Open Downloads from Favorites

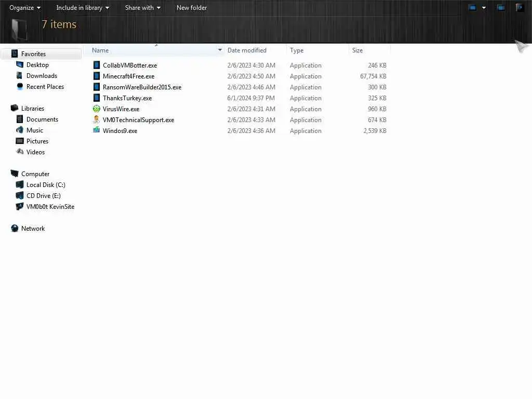[x=42, y=76]
